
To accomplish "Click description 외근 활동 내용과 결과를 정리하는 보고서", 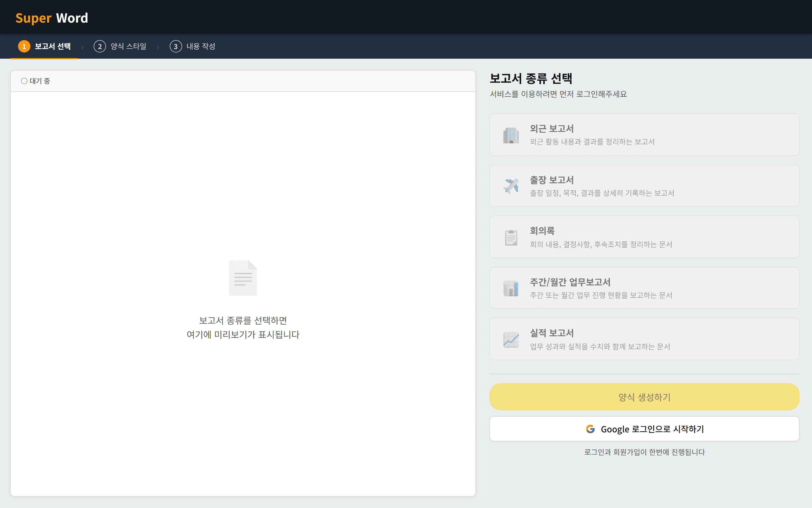I will (x=592, y=142).
